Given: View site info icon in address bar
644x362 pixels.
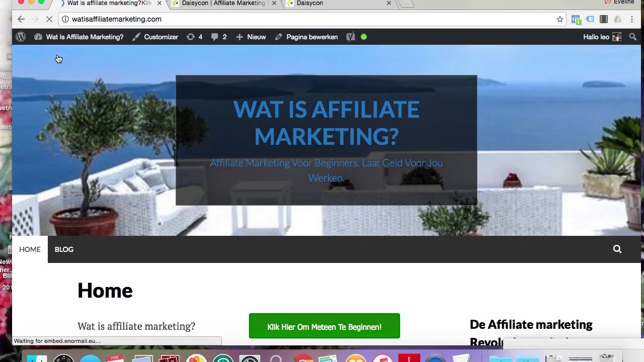Looking at the screenshot, I should click(x=65, y=19).
